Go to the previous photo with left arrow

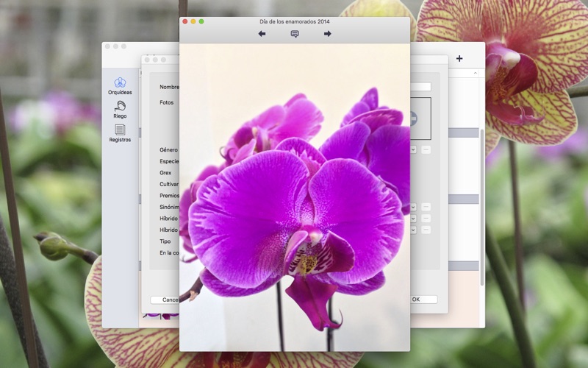[x=262, y=34]
